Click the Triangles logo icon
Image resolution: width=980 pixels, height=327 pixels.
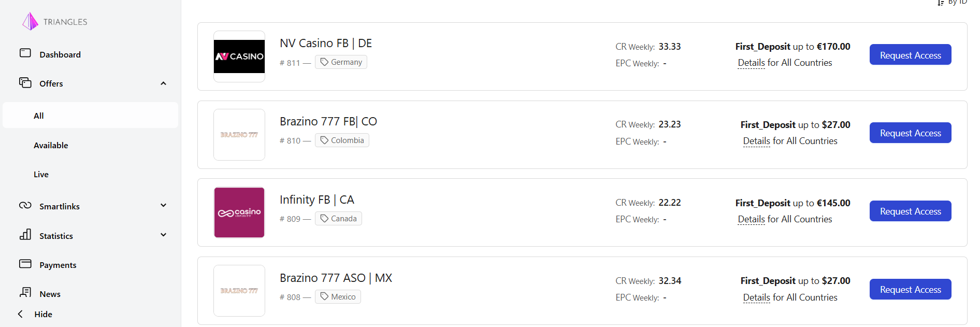pyautogui.click(x=30, y=21)
